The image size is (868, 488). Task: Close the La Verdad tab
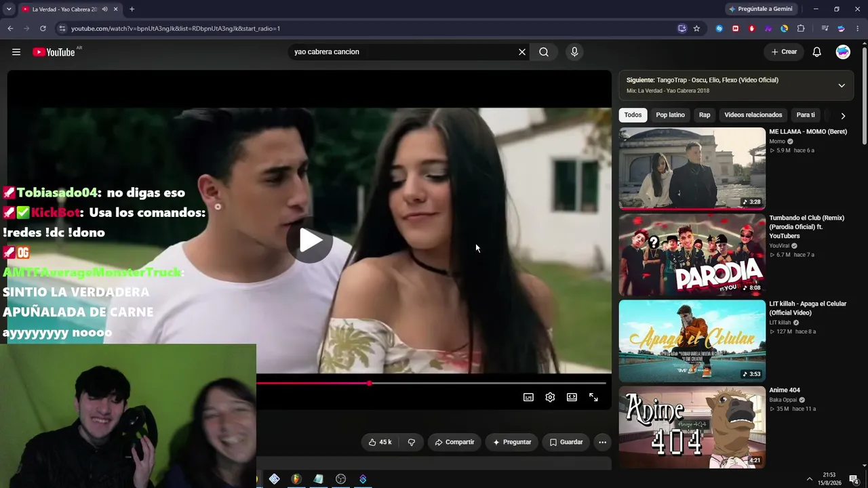[116, 9]
